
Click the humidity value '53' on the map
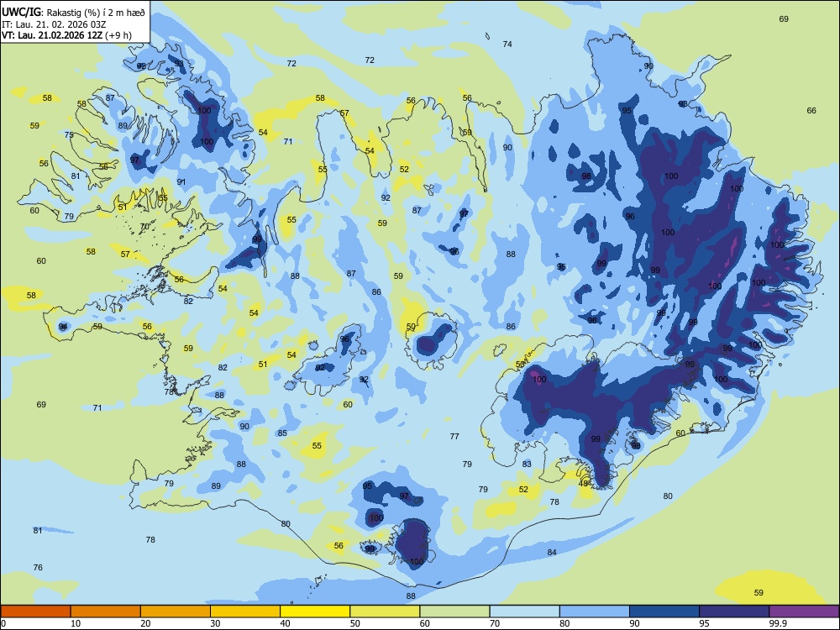(520, 365)
